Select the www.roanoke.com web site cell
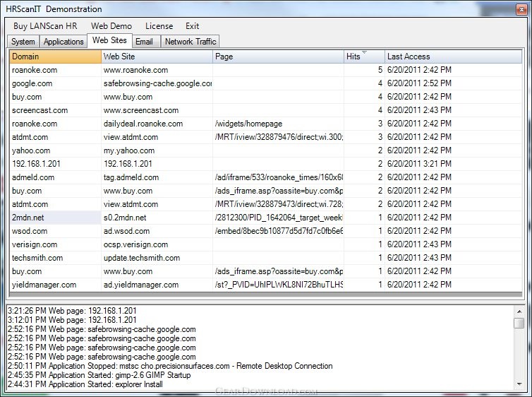532x397 pixels. point(157,70)
